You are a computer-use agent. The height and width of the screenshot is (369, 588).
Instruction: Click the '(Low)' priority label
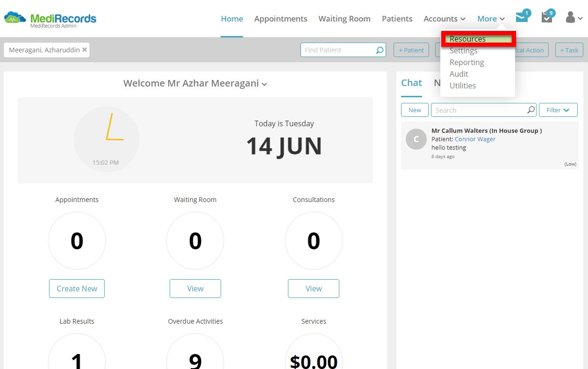pos(570,164)
